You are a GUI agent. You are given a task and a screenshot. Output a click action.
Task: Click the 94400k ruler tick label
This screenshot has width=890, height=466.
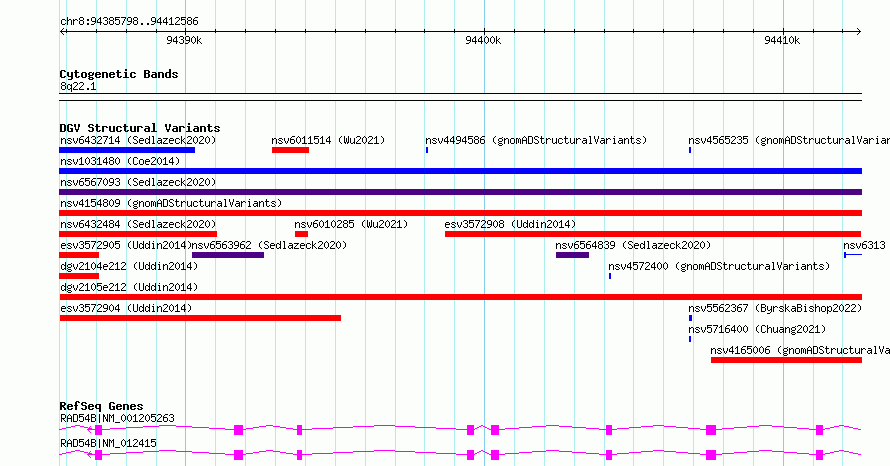pyautogui.click(x=483, y=40)
